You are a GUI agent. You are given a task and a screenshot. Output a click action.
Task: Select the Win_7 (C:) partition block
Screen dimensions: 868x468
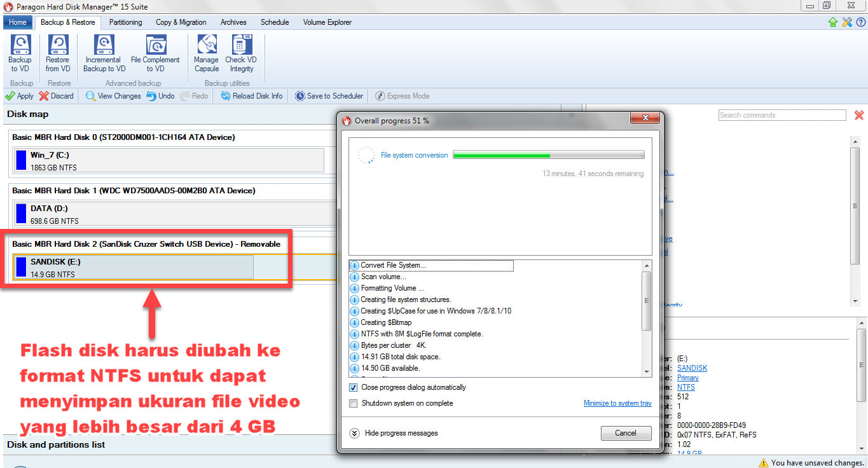click(169, 160)
